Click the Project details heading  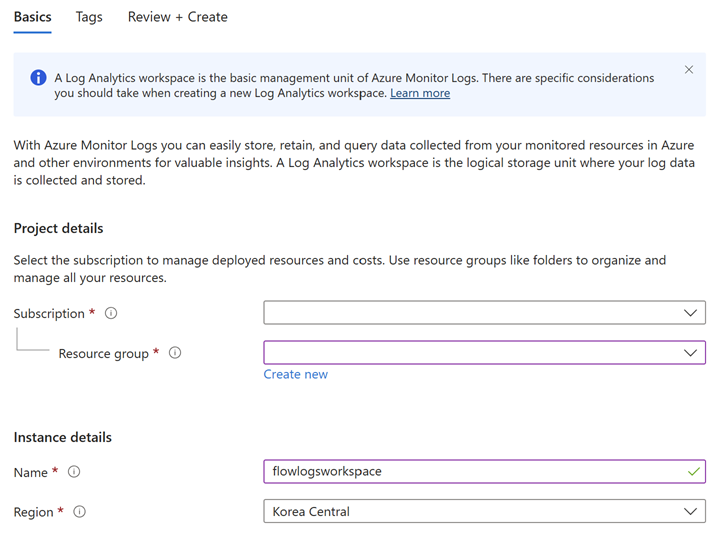pos(58,228)
